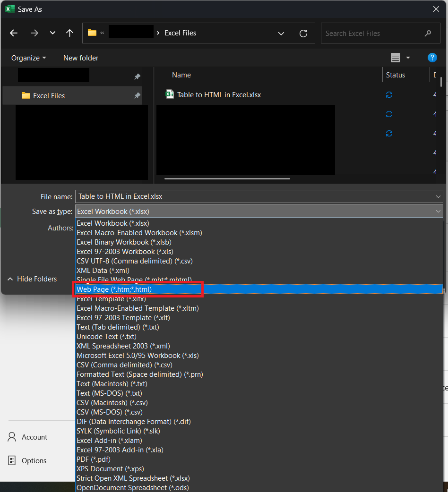Image resolution: width=448 pixels, height=492 pixels.
Task: Refresh the Excel Files folder
Action: (x=303, y=33)
